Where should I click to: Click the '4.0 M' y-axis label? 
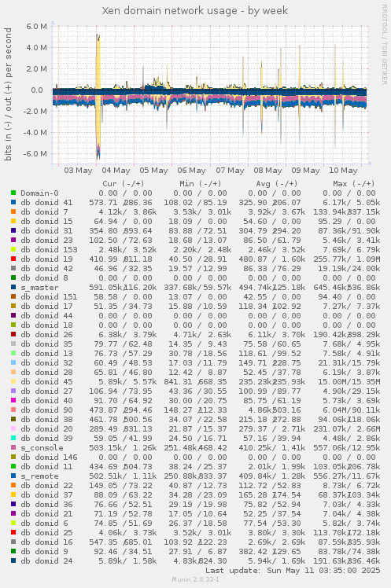click(x=37, y=48)
